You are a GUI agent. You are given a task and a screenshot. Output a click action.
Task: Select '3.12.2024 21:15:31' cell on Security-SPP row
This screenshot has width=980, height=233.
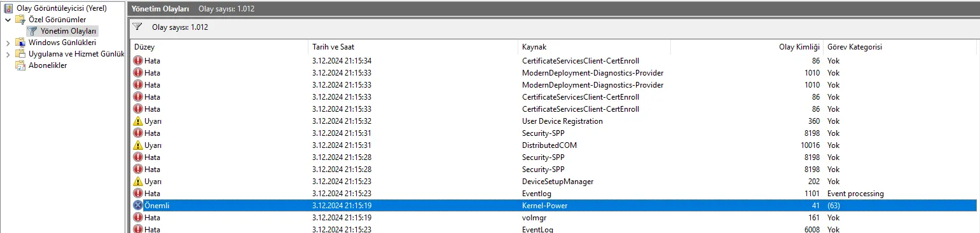click(x=342, y=133)
